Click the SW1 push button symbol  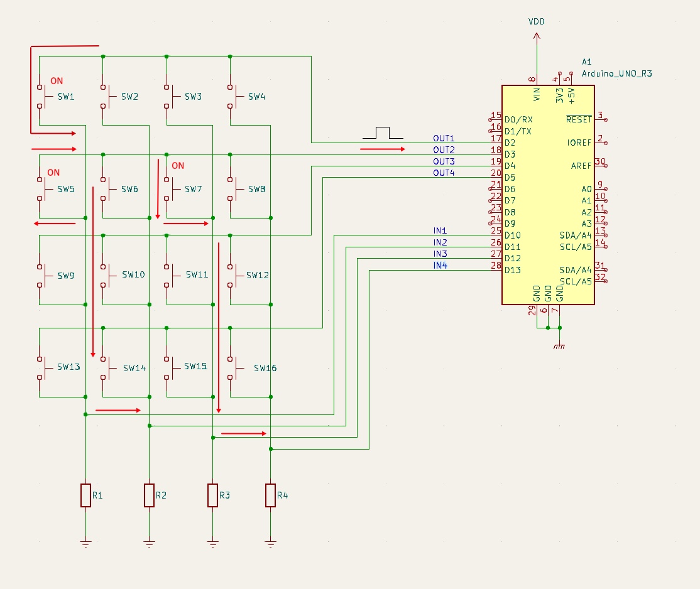pos(43,97)
